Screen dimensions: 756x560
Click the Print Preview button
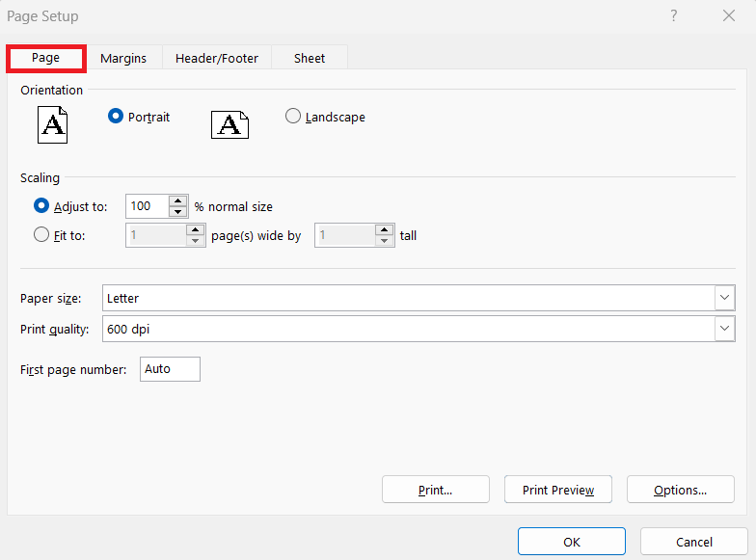click(557, 490)
